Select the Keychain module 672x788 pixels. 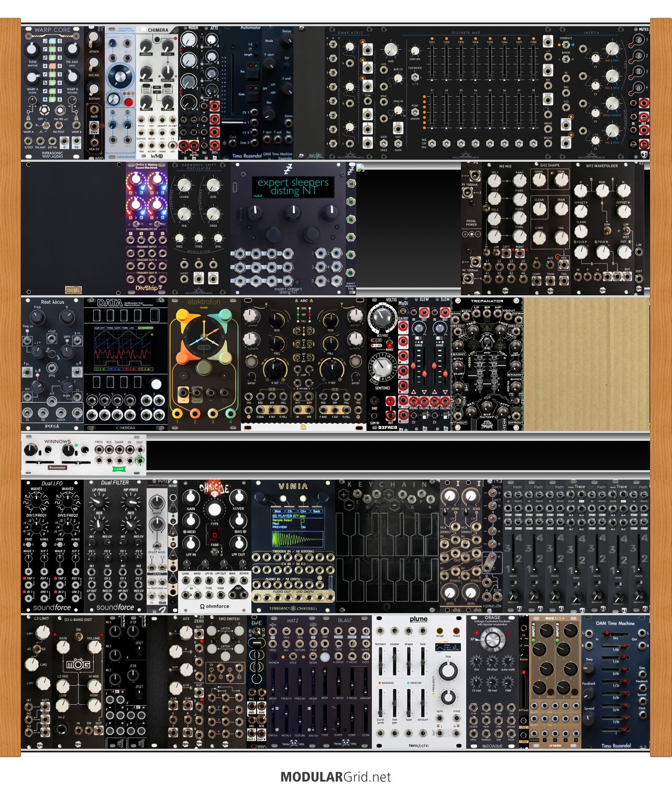388,546
